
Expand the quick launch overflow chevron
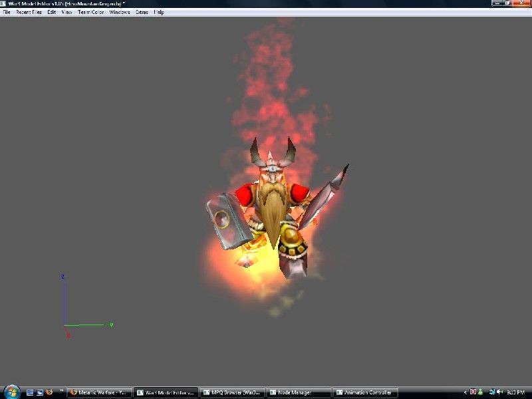pyautogui.click(x=61, y=390)
